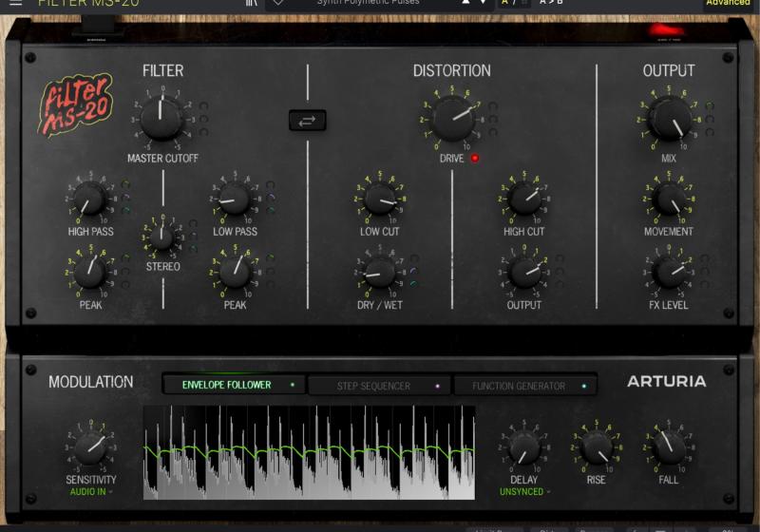Click the A > B copy button

pos(551,3)
